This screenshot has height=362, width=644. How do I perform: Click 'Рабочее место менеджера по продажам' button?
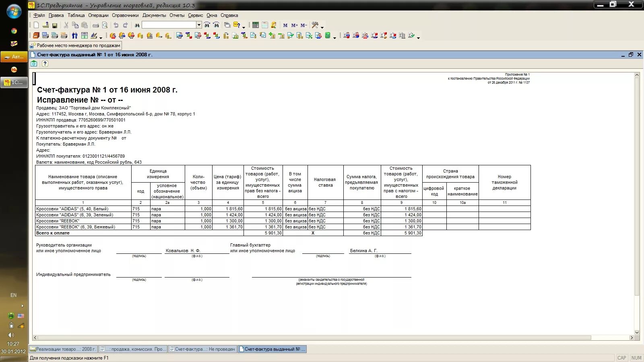(75, 45)
